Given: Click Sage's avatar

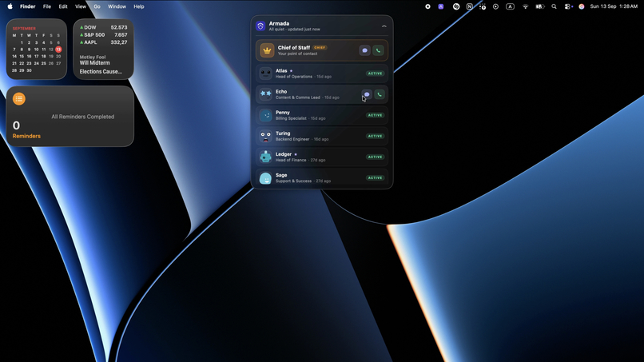Looking at the screenshot, I should click(x=266, y=178).
